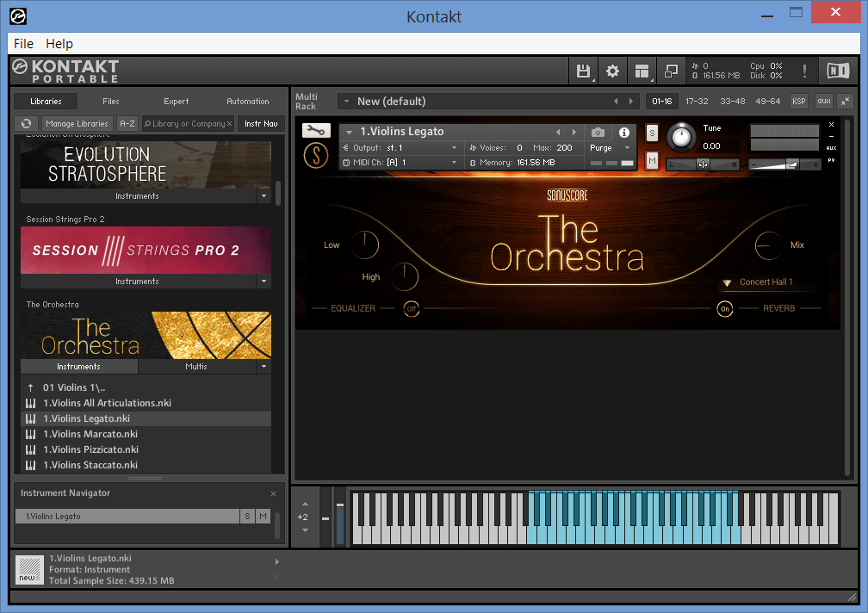Go to next multi beside New (default)
The width and height of the screenshot is (868, 613).
point(630,102)
